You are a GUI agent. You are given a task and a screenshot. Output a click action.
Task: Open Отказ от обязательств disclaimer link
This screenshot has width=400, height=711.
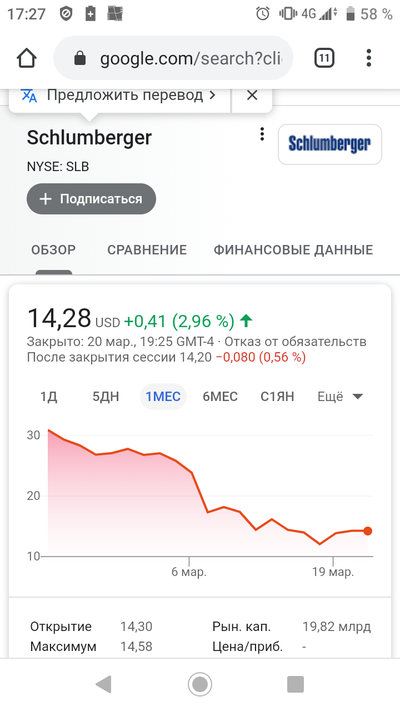coord(295,341)
